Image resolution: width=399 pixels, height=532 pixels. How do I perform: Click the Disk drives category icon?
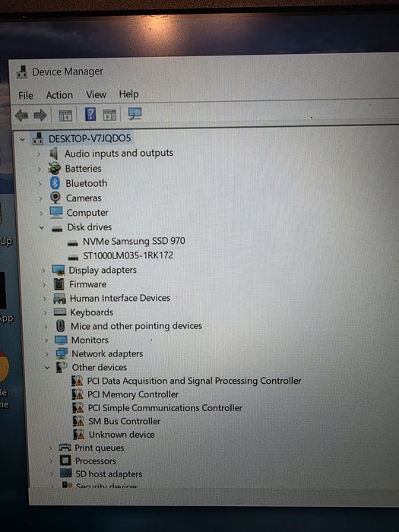pyautogui.click(x=57, y=228)
